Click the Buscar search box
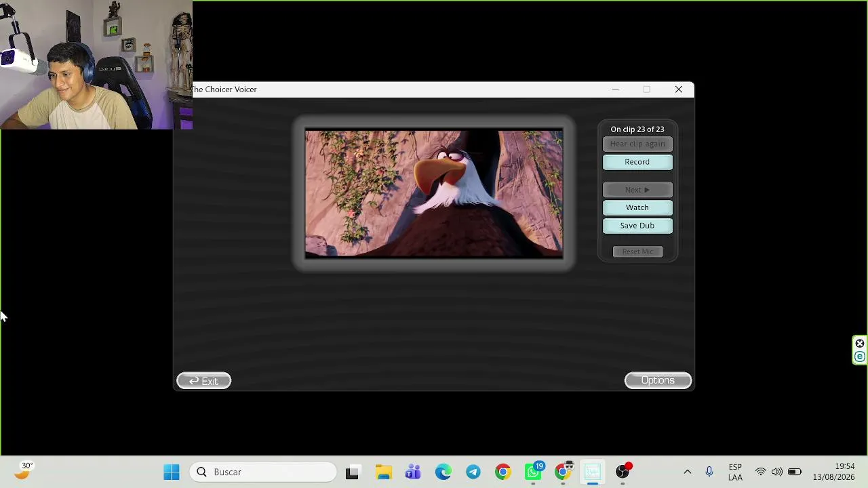The width and height of the screenshot is (868, 488). [262, 472]
